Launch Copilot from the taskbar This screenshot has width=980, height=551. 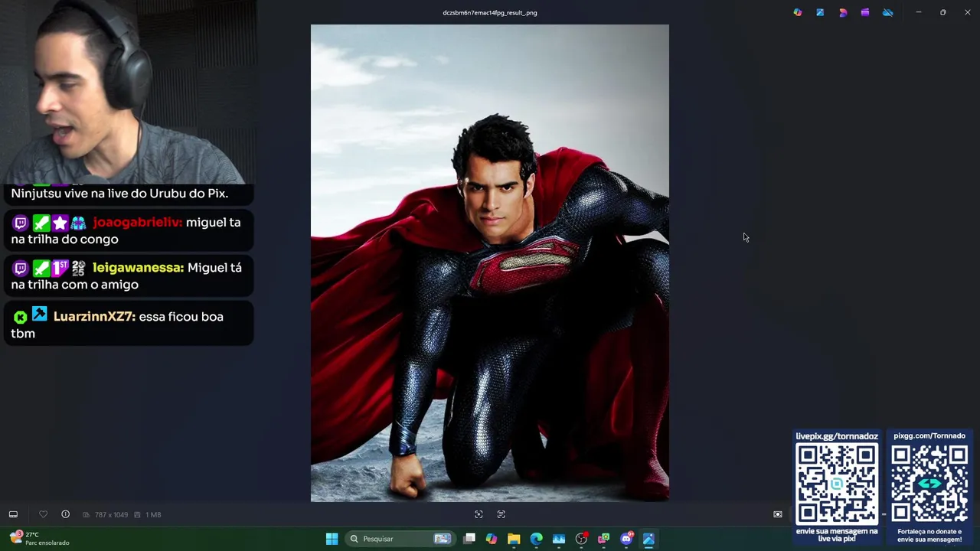point(492,539)
